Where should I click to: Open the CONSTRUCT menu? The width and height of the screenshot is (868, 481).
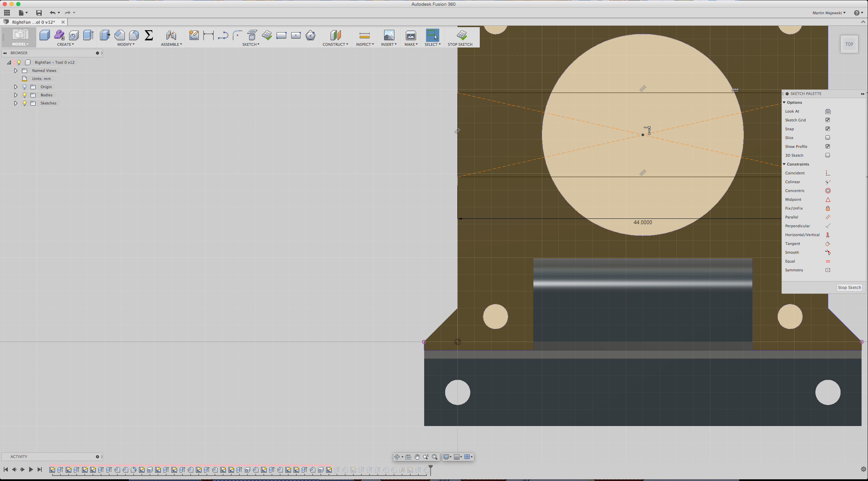[x=335, y=44]
